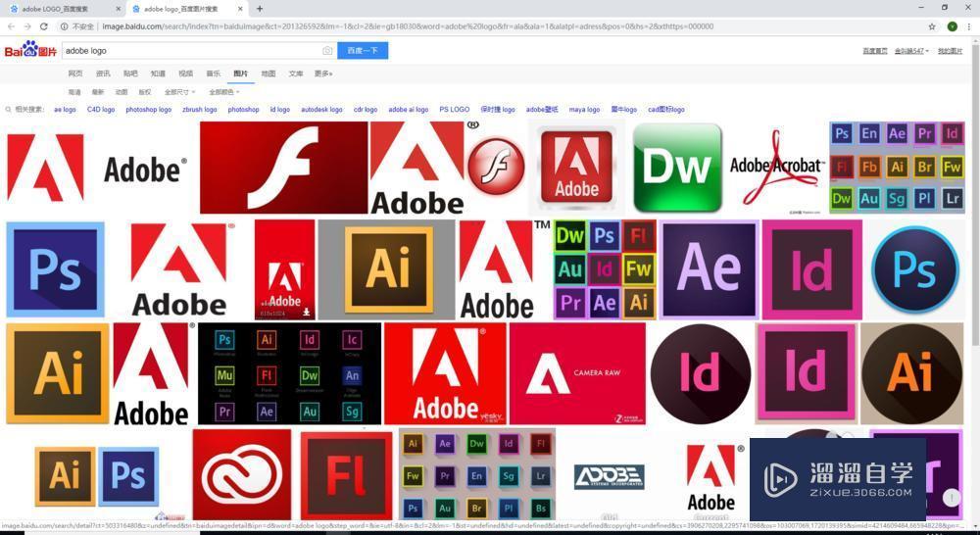The image size is (980, 535).
Task: Click related search photoshop logo
Action: pos(148,110)
